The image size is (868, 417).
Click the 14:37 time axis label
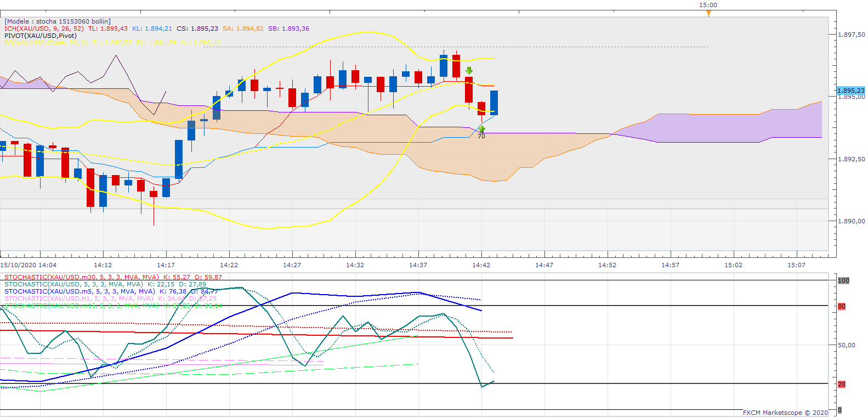[x=418, y=265]
